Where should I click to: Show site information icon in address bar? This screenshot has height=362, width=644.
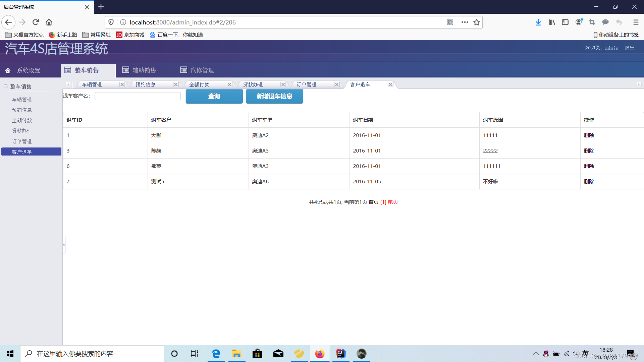(x=123, y=22)
